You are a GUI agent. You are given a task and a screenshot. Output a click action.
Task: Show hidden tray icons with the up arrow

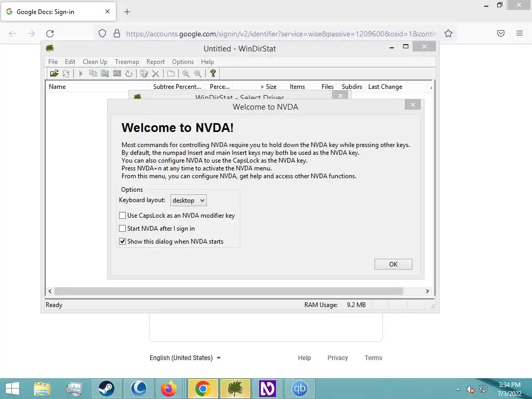point(458,389)
